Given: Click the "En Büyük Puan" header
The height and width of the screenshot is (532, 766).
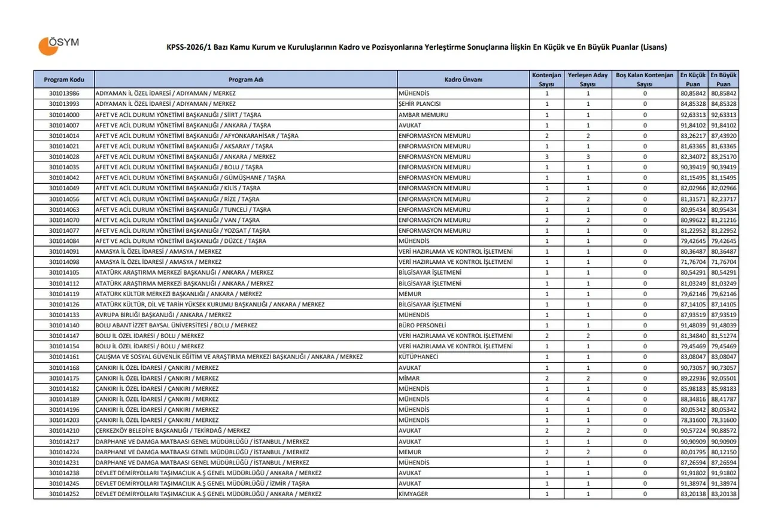Looking at the screenshot, I should [x=724, y=80].
